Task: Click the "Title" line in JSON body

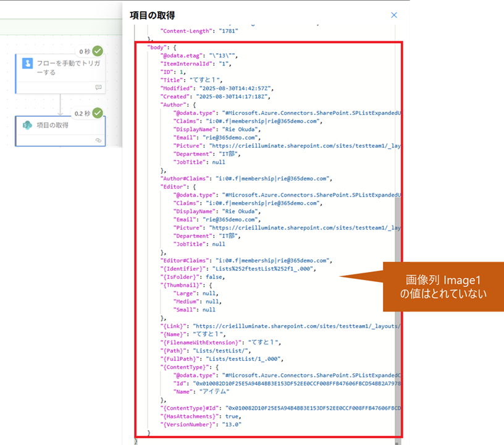Action: pyautogui.click(x=195, y=80)
